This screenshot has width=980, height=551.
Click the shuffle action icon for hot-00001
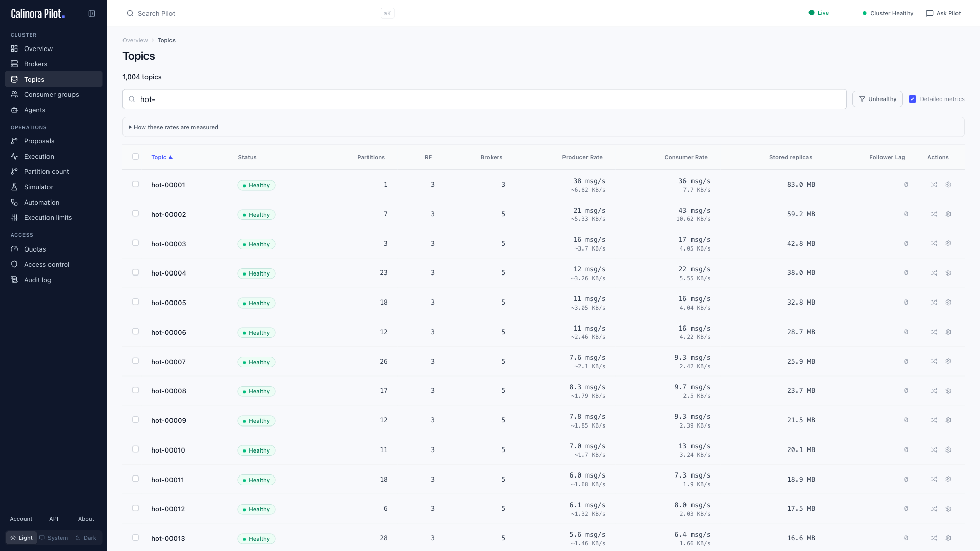tap(934, 185)
